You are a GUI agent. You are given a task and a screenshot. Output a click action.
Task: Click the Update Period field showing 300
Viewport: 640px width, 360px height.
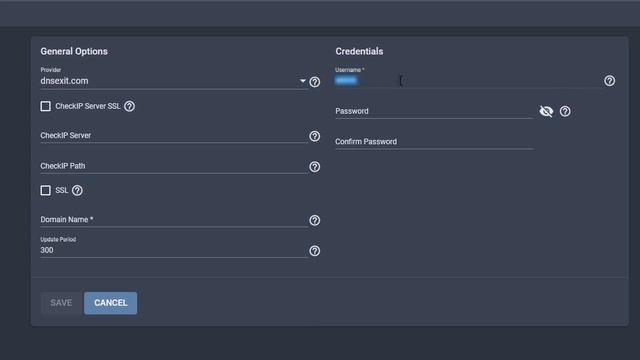point(174,250)
